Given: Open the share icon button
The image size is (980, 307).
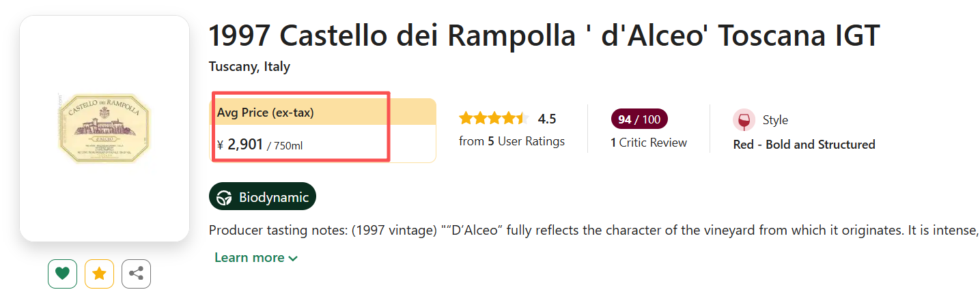Looking at the screenshot, I should 136,274.
